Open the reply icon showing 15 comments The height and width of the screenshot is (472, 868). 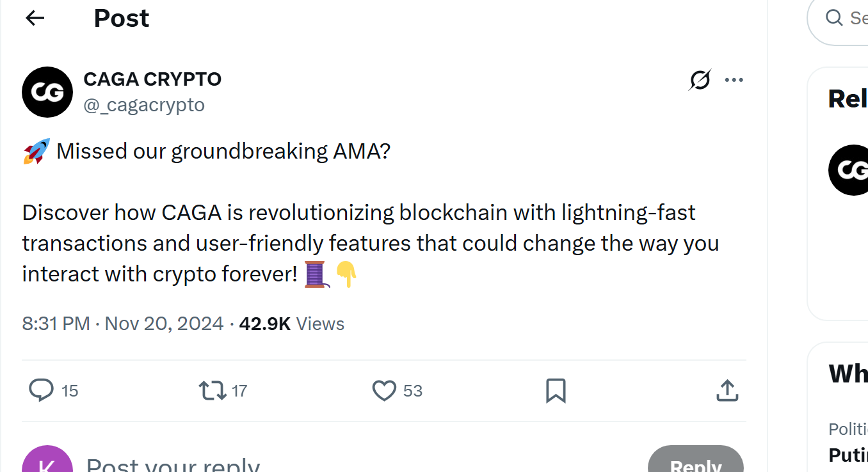click(x=41, y=390)
